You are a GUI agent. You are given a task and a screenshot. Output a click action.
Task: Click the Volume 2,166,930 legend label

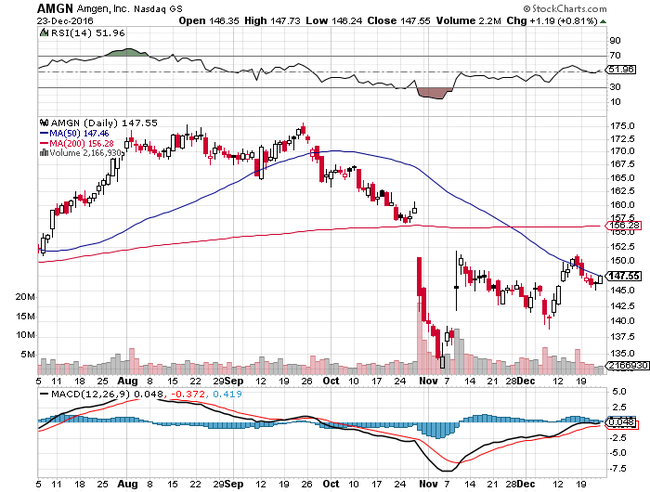pos(85,153)
